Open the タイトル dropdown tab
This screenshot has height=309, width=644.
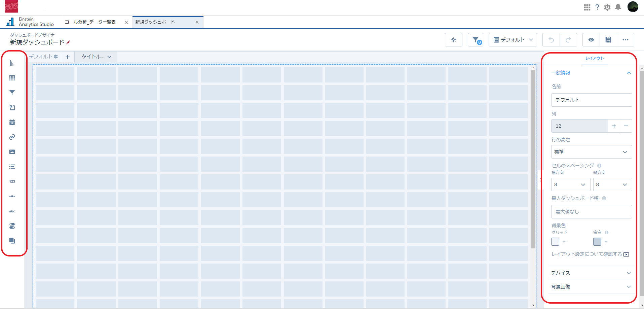pos(96,57)
